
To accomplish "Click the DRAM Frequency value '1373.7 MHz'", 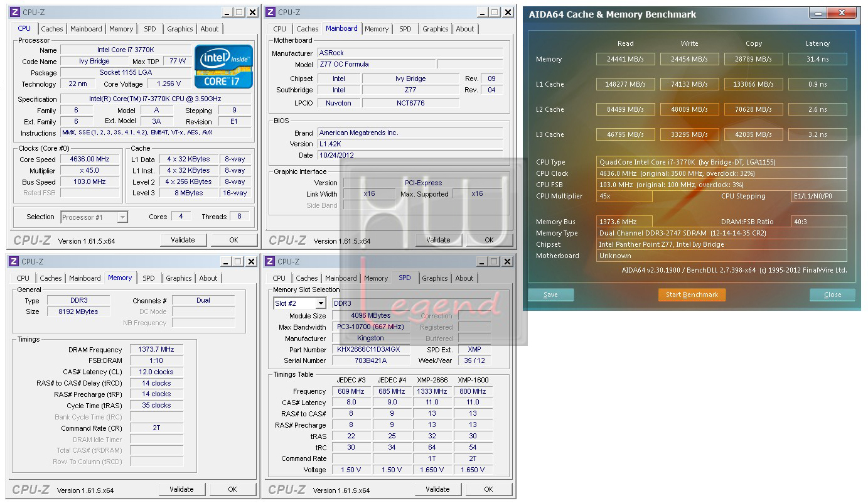I will (156, 350).
